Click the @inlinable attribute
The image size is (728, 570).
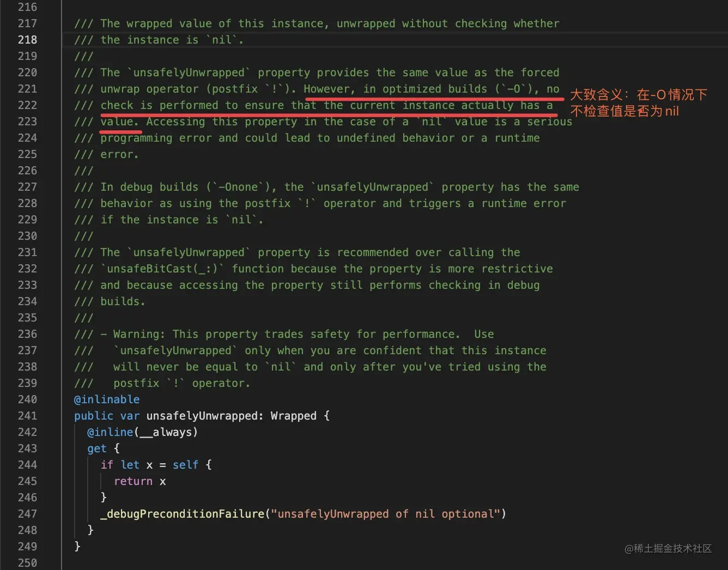(107, 399)
